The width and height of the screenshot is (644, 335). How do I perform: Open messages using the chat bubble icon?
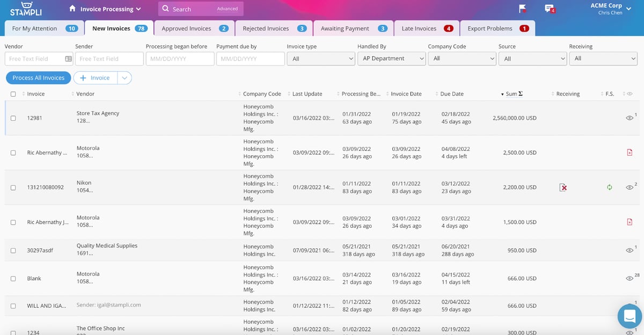pos(548,9)
